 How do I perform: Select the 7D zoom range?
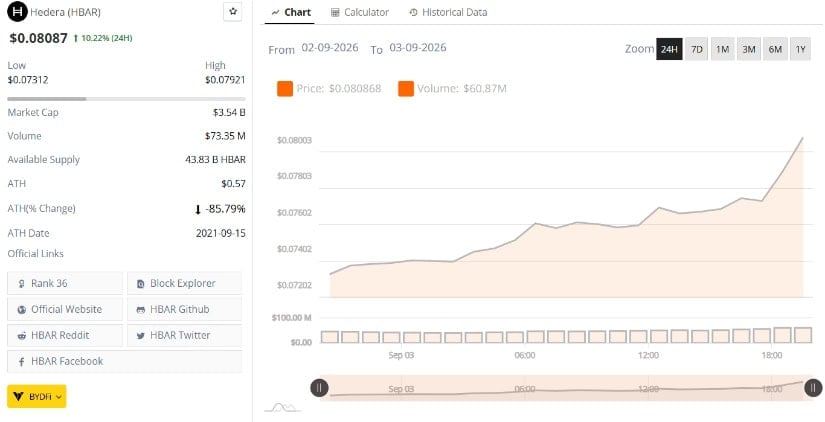coord(697,49)
